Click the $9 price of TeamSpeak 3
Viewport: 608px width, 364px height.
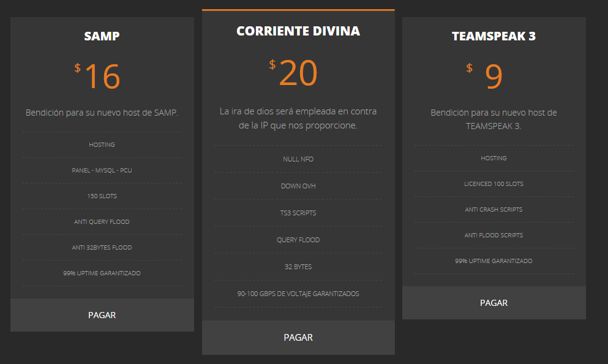coord(485,76)
